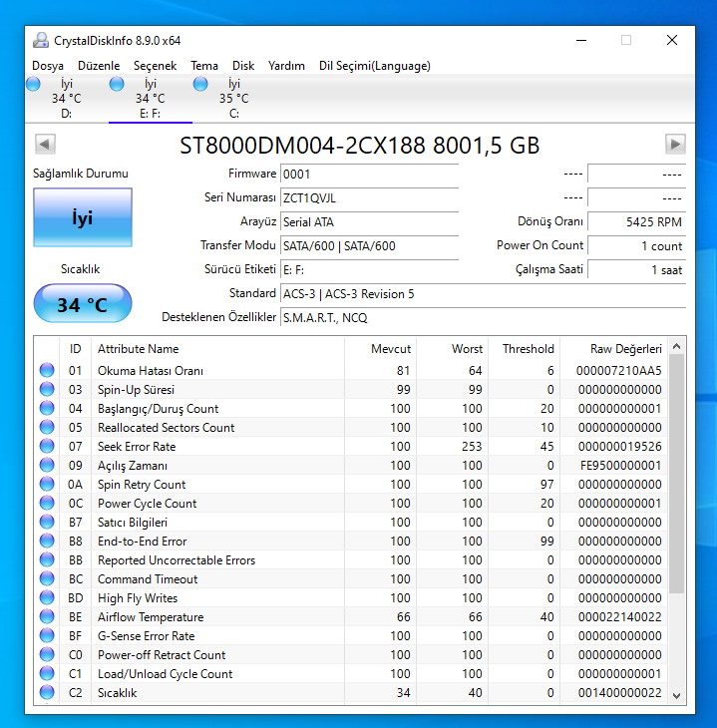Click status icon for Power-off Retract Count
717x728 pixels.
pyautogui.click(x=47, y=654)
